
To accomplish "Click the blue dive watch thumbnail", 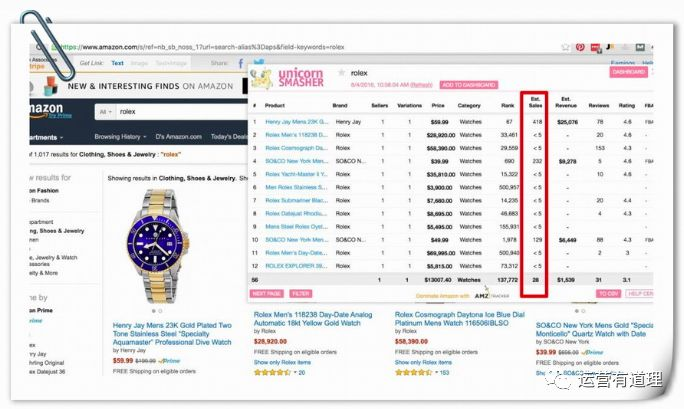I will point(157,246).
